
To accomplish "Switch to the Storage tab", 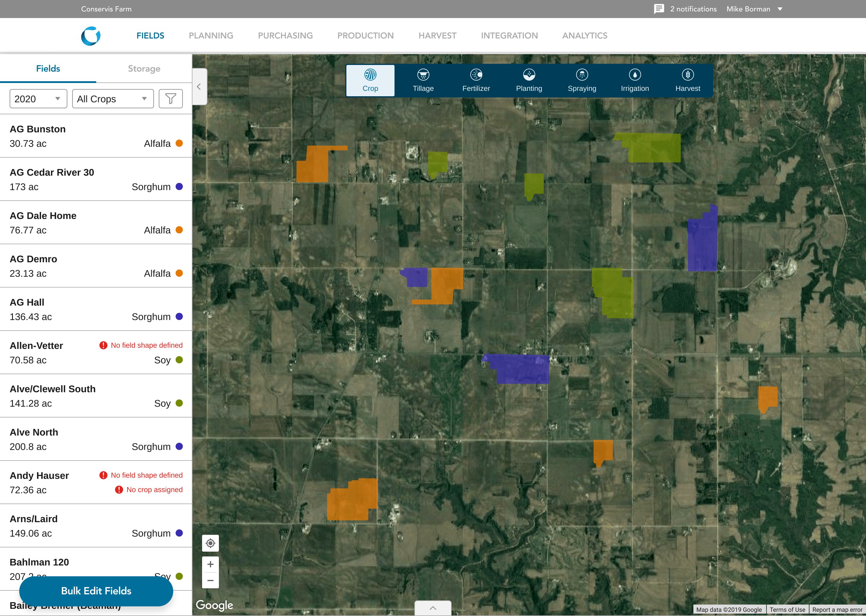I will [144, 69].
